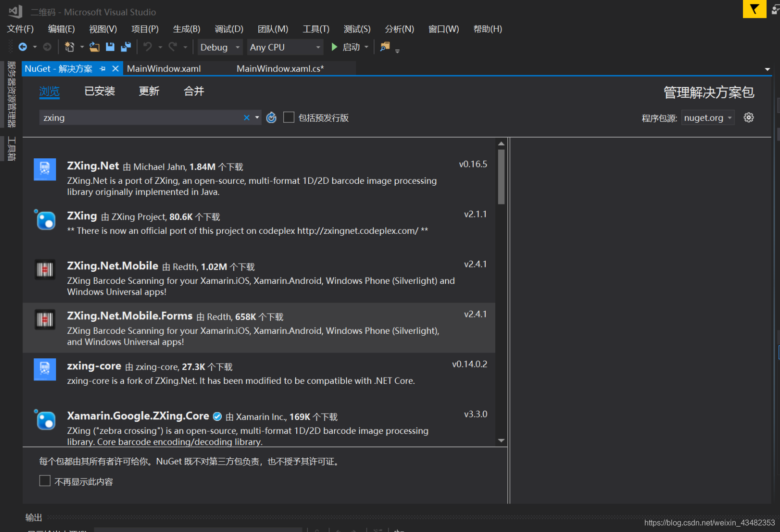The width and height of the screenshot is (780, 532).
Task: Select the ZXing.Net.Mobile.Forms package title
Action: coord(130,316)
